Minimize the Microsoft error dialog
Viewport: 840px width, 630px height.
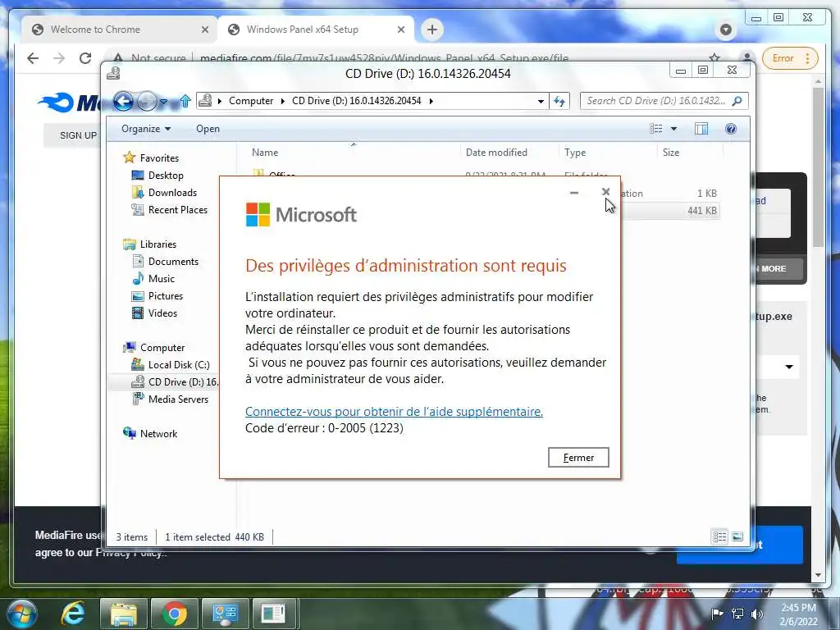click(573, 192)
